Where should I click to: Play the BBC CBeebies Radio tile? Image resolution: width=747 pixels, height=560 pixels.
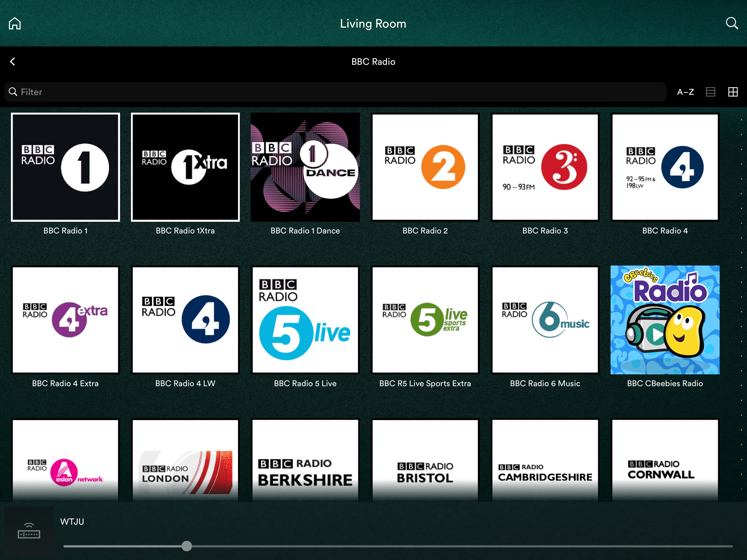tap(665, 320)
